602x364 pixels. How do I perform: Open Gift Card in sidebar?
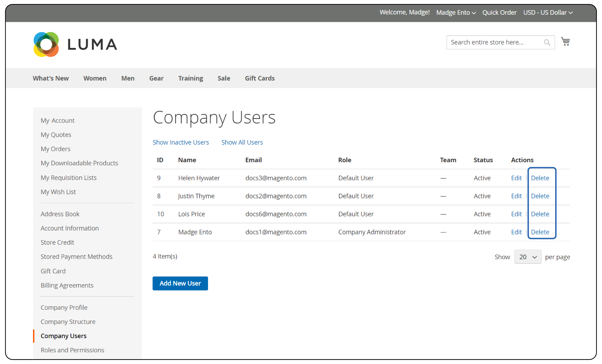53,271
